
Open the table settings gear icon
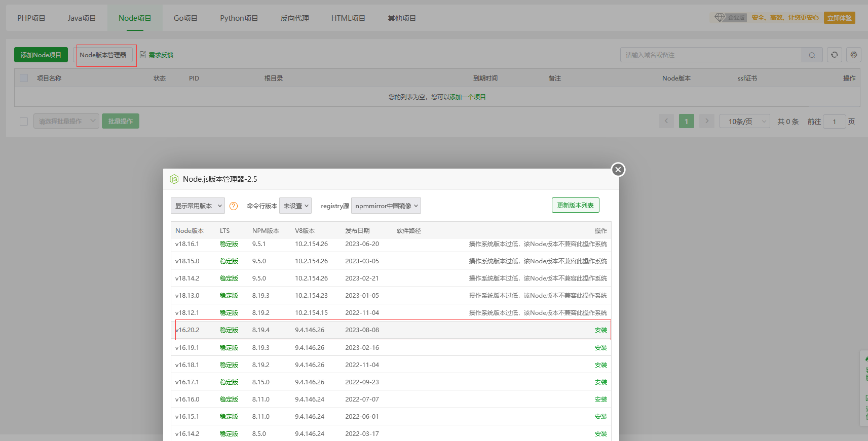point(854,55)
